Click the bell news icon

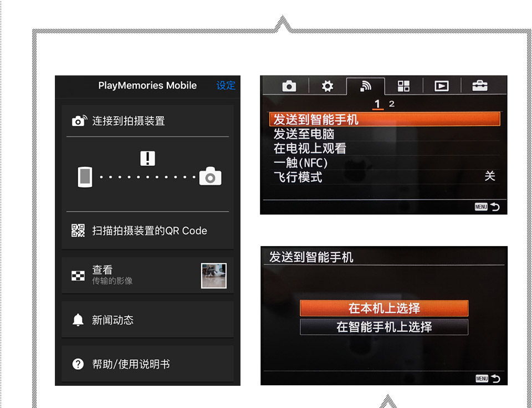click(78, 320)
